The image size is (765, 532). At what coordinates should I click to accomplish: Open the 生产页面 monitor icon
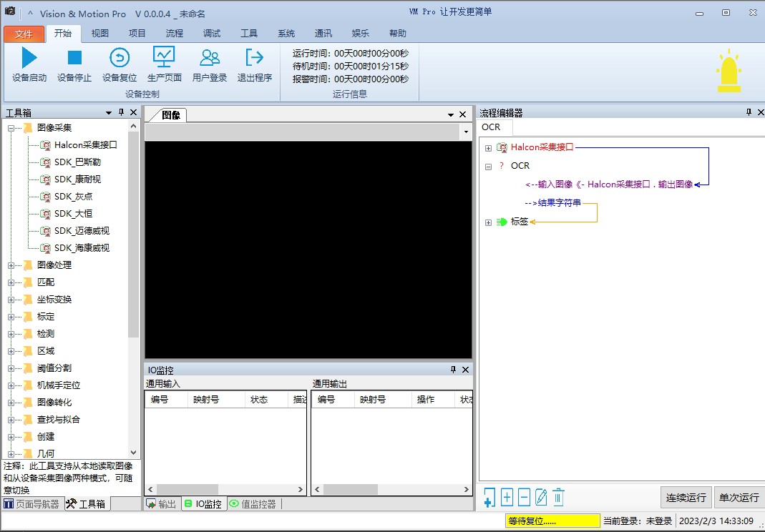(164, 57)
